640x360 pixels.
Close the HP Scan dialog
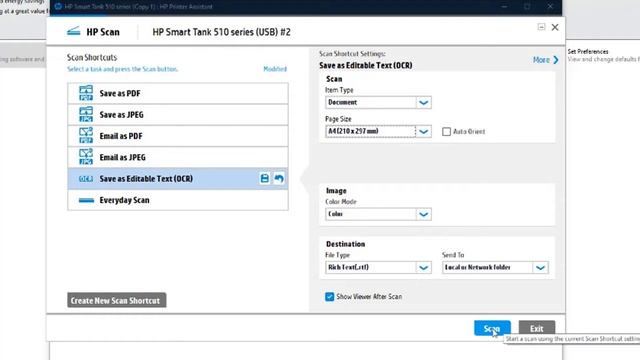[x=555, y=27]
